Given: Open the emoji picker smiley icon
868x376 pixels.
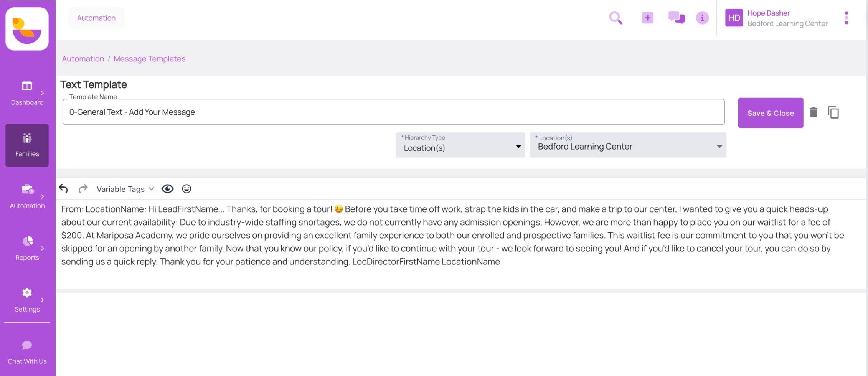Looking at the screenshot, I should click(x=186, y=189).
